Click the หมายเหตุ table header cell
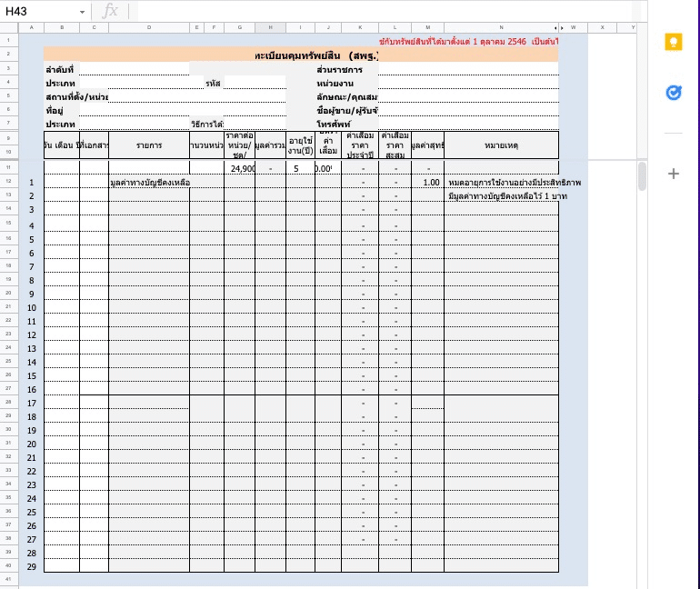Viewport: 700px width, 589px height. (x=501, y=145)
